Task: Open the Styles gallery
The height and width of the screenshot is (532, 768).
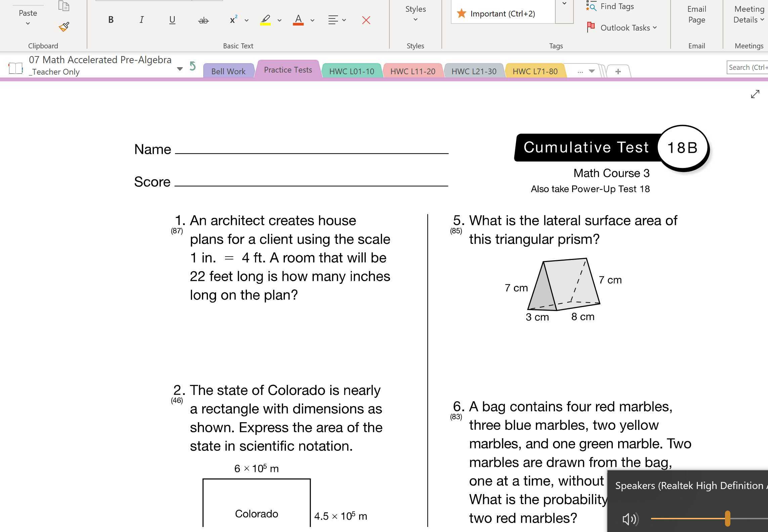Action: [416, 13]
